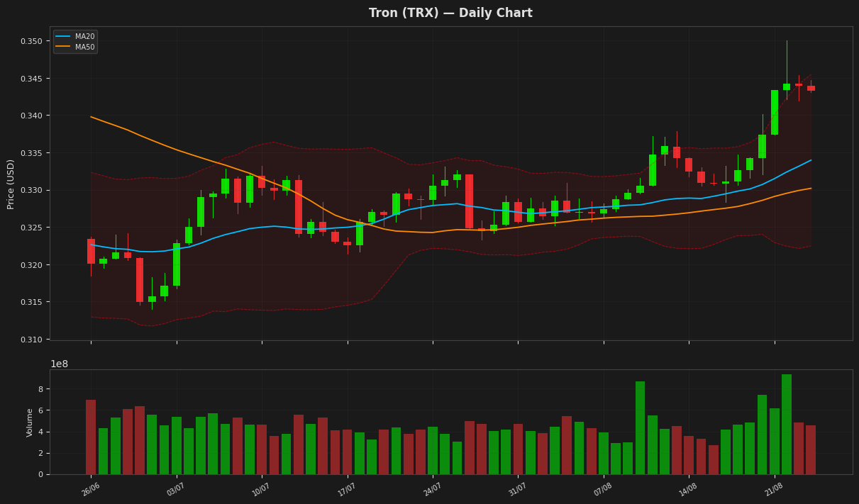859x504 pixels.
Task: Select the MA50 legend entry
Action: [x=75, y=47]
